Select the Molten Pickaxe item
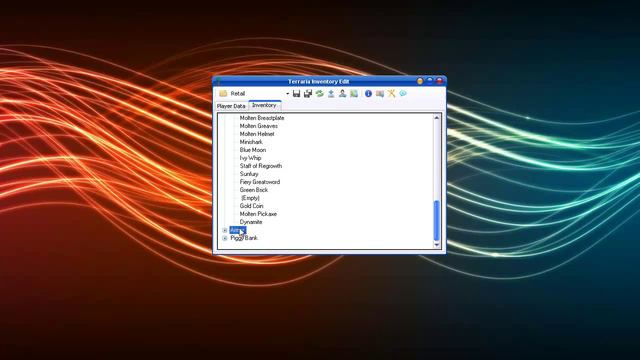640x360 pixels. tap(258, 214)
